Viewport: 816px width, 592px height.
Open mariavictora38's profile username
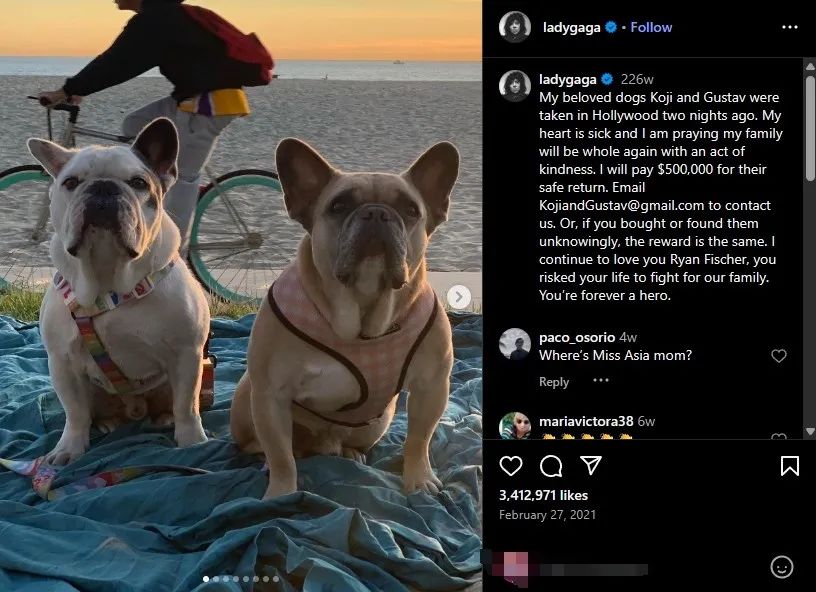click(x=586, y=421)
